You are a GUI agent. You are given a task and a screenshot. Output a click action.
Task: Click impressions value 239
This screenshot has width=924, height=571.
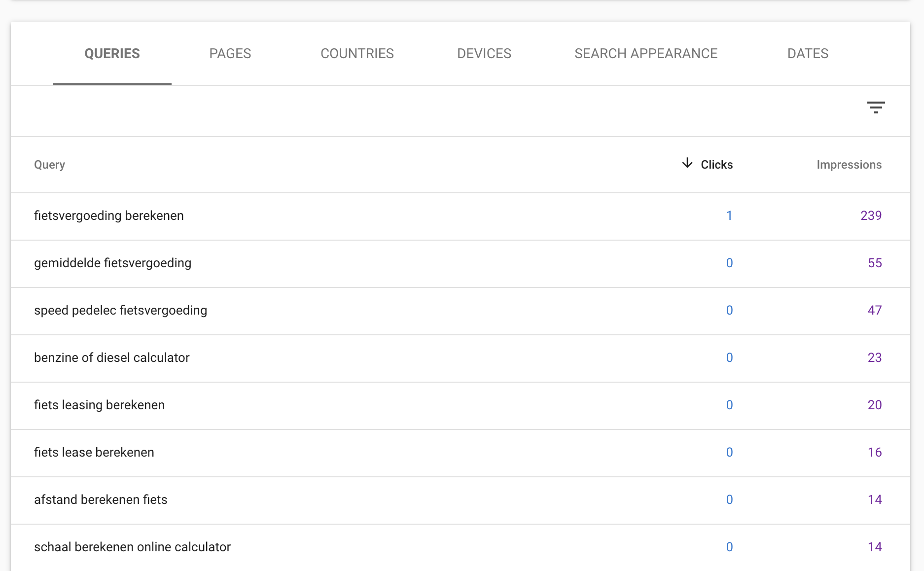871,216
